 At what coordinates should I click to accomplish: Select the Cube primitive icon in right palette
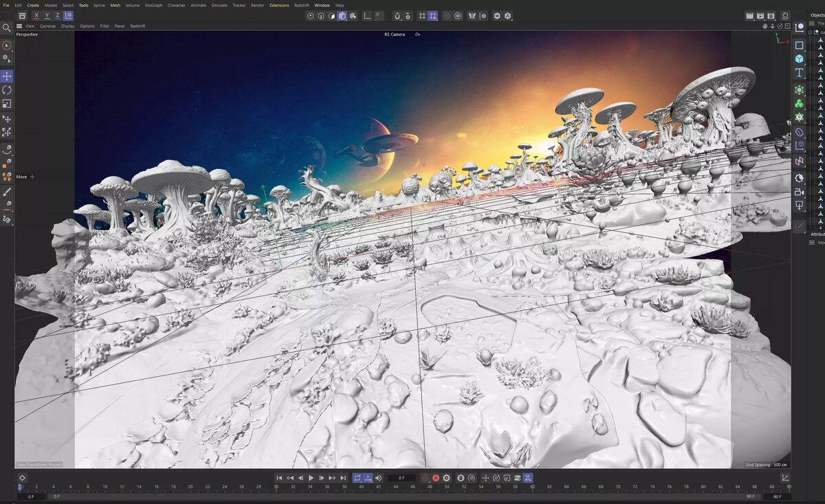tap(799, 58)
